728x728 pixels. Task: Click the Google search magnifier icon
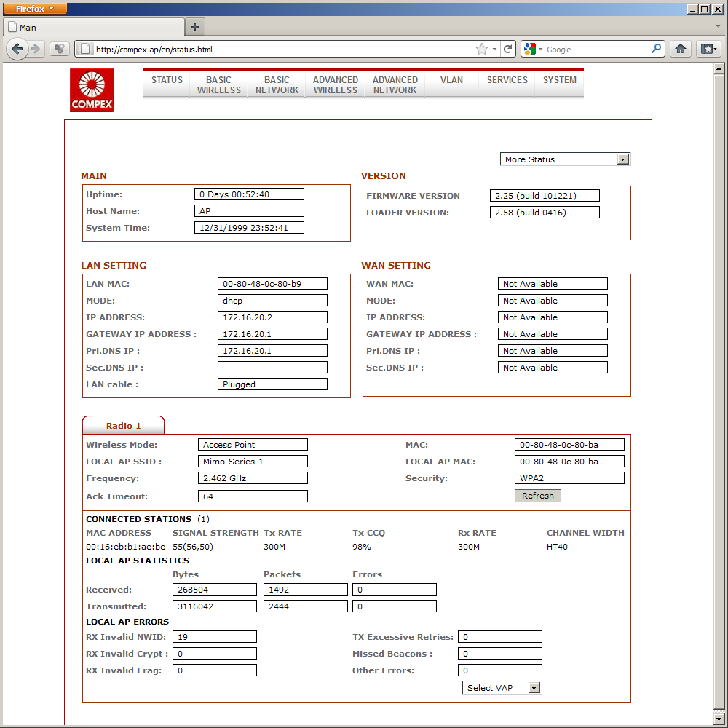[x=657, y=50]
